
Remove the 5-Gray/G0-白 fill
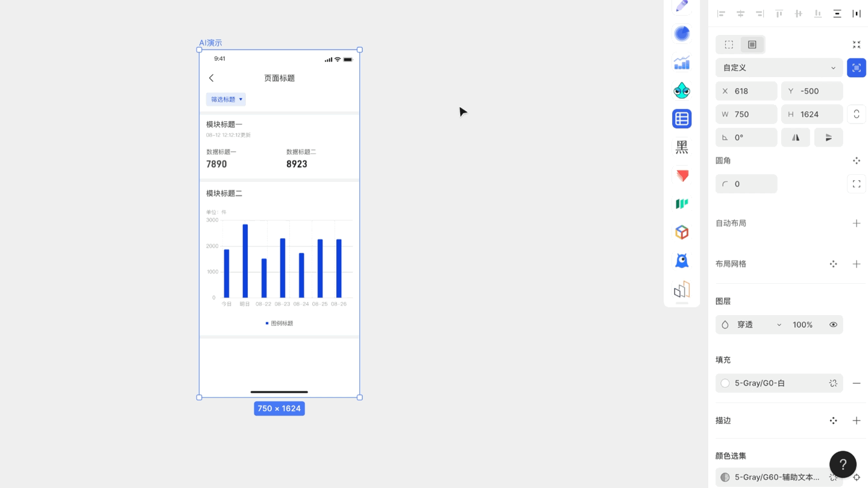point(857,383)
